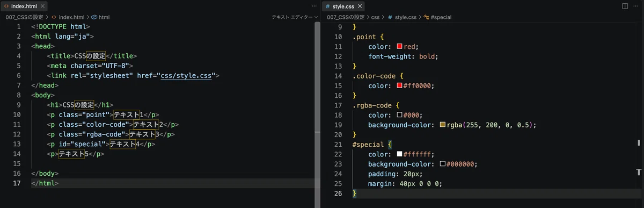Open more actions menu for style.css editor group
The image size is (644, 208).
636,6
